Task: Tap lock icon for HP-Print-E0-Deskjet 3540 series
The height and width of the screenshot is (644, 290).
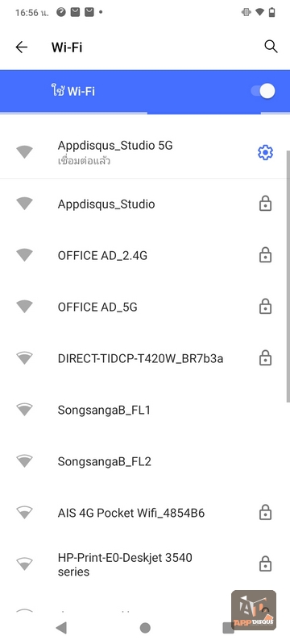Action: coord(265,564)
